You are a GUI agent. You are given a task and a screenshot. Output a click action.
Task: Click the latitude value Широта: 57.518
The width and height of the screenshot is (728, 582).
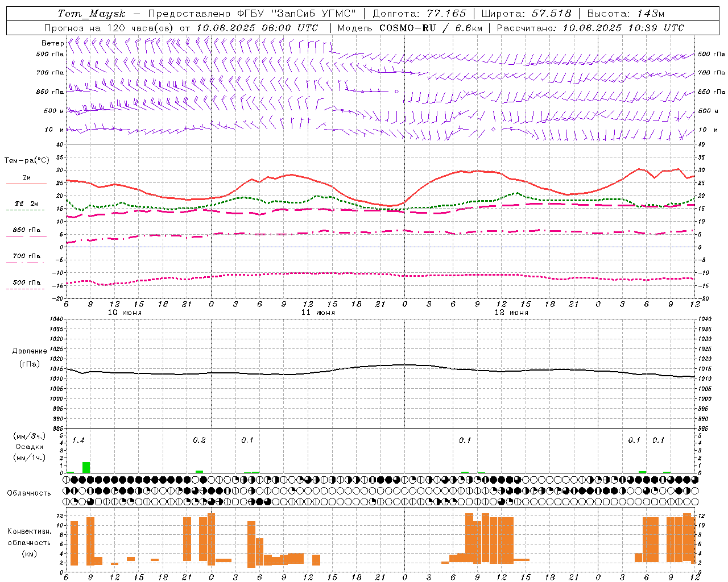pyautogui.click(x=526, y=14)
